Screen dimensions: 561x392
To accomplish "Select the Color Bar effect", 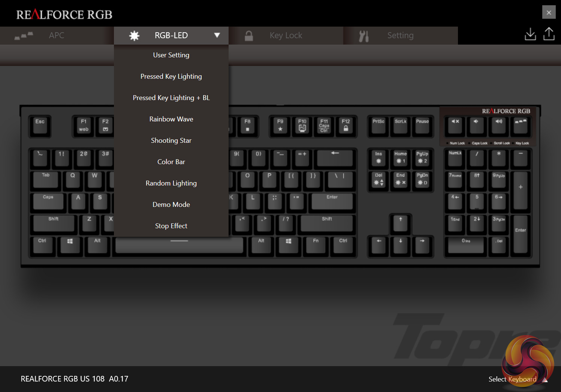I will pos(171,162).
